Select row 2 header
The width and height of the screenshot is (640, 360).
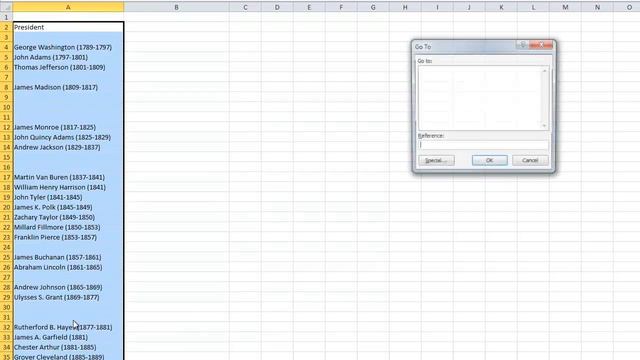click(6, 27)
